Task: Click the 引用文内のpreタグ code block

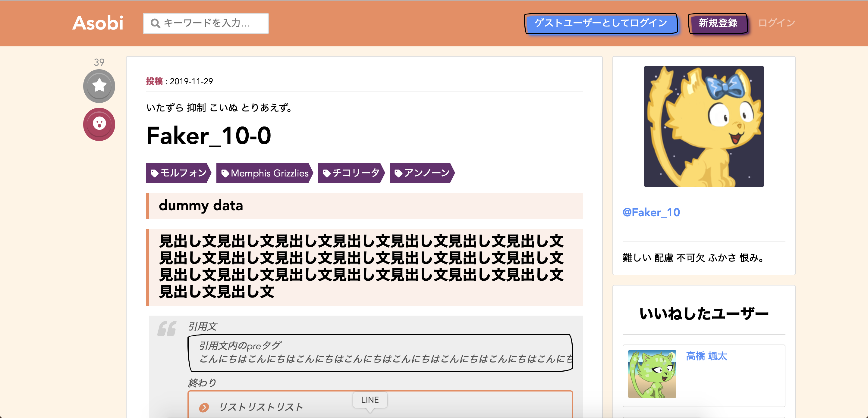Action: [380, 353]
